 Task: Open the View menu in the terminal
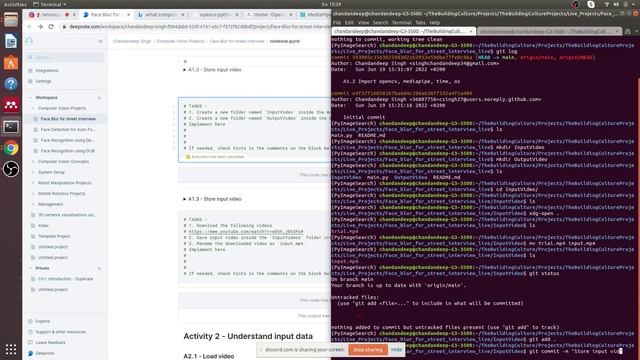(363, 23)
